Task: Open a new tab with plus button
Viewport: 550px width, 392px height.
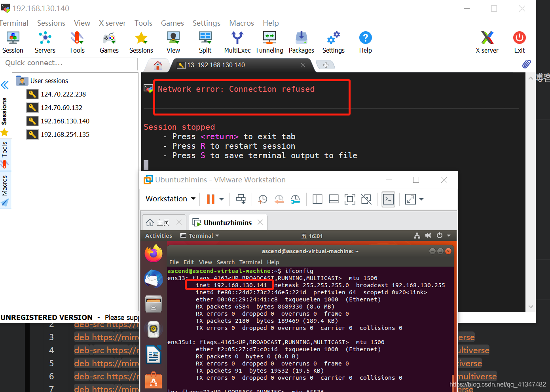Action: pos(326,65)
